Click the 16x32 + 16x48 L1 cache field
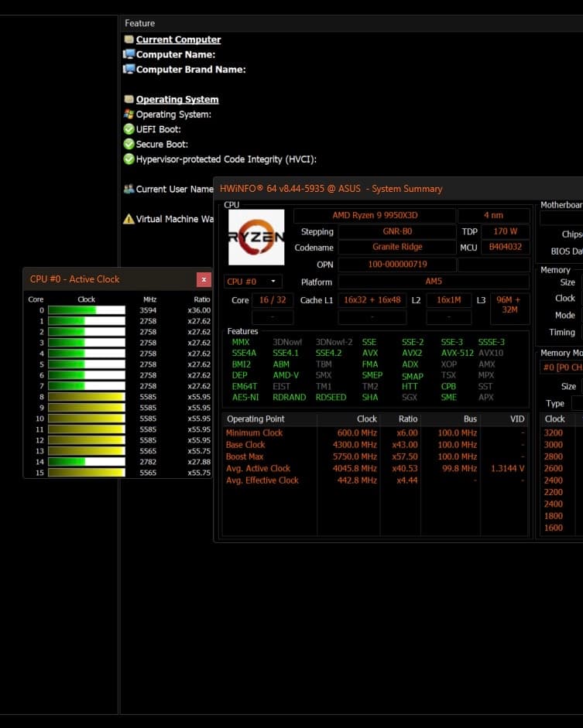 (x=372, y=300)
